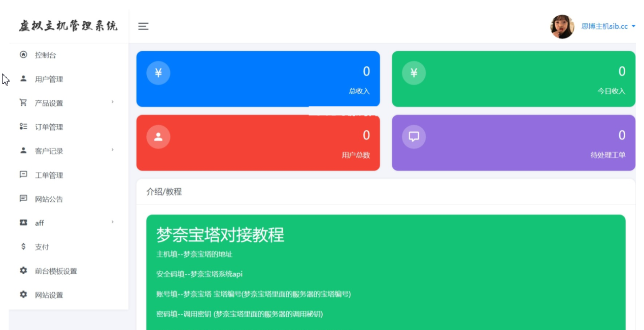Click the user avatar photo
The width and height of the screenshot is (644, 330).
tap(562, 26)
